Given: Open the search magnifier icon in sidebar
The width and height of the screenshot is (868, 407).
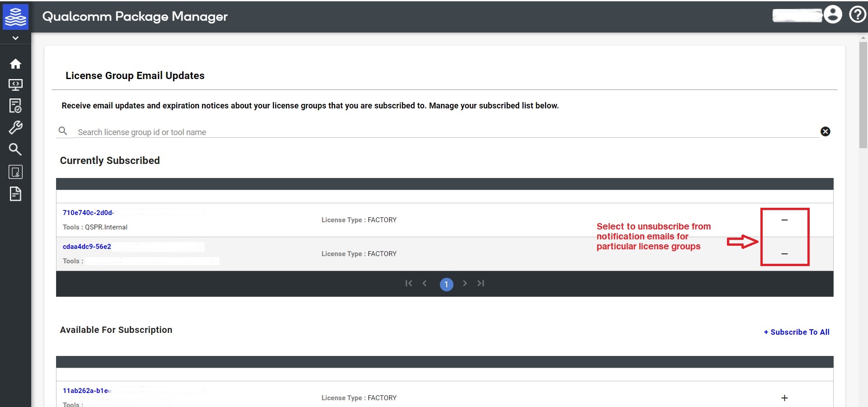Looking at the screenshot, I should tap(16, 149).
